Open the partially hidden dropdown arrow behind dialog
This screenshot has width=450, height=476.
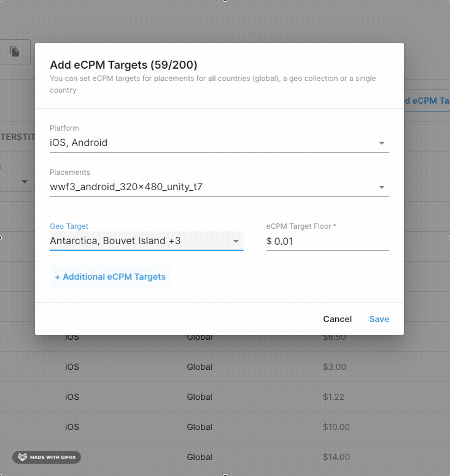point(25,182)
